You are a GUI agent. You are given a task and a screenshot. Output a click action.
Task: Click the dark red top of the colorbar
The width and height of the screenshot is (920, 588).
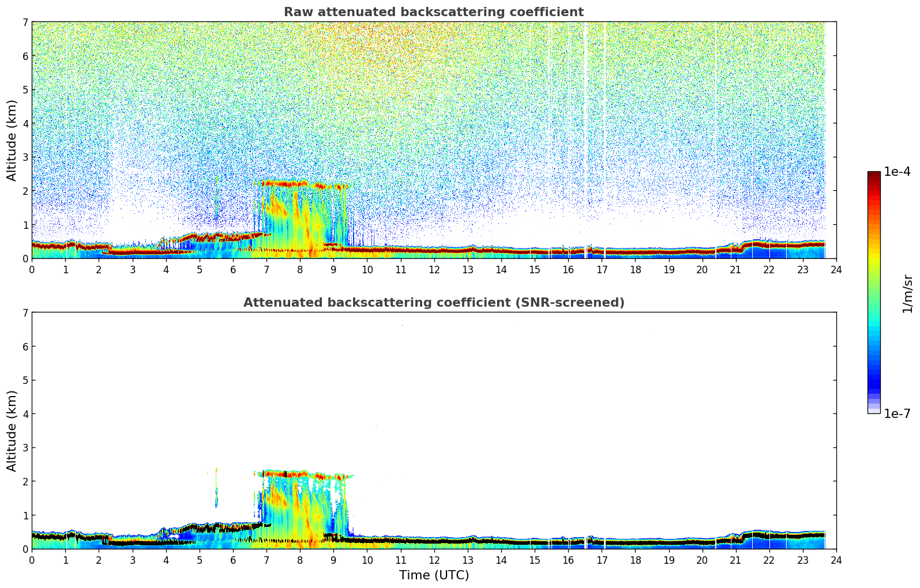click(x=874, y=175)
